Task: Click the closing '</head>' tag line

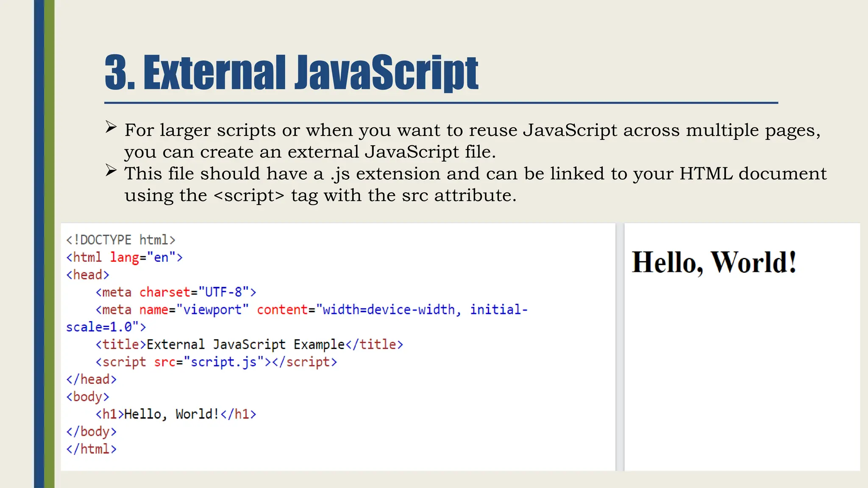Action: 91,379
